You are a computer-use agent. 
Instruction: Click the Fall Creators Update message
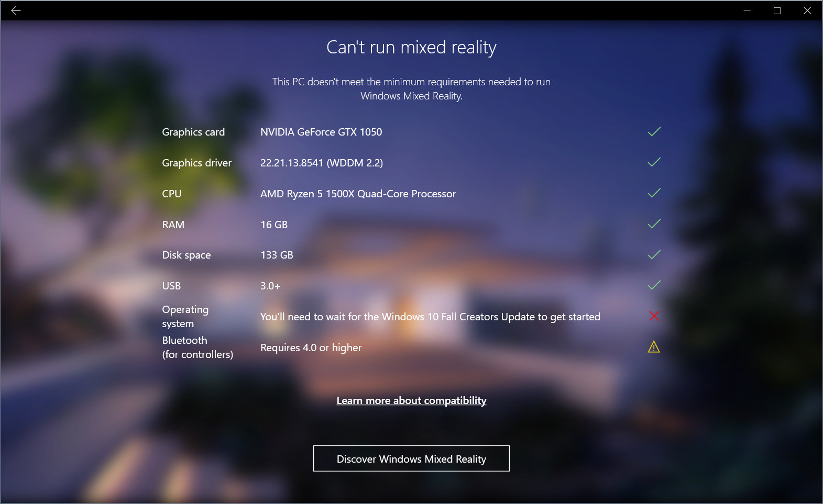[430, 317]
